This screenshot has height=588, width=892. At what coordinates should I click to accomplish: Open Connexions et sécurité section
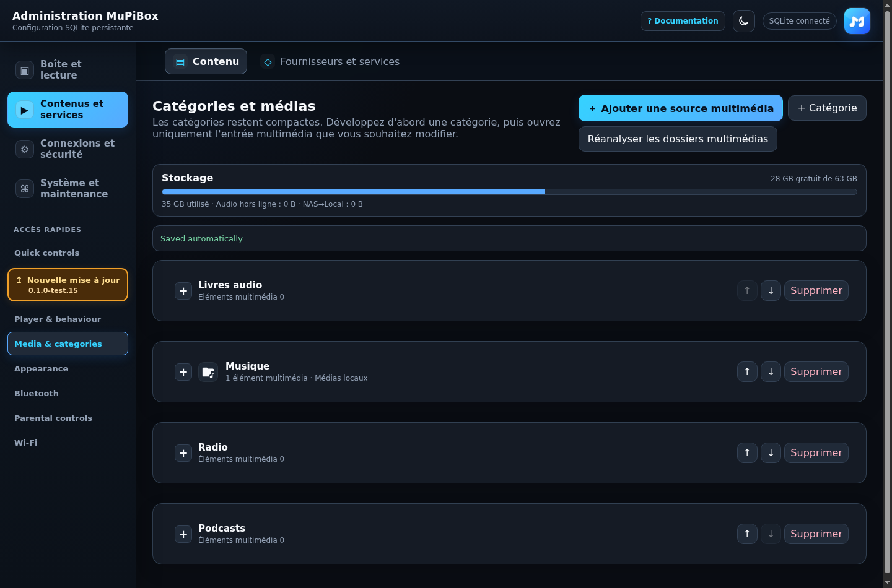coord(68,149)
